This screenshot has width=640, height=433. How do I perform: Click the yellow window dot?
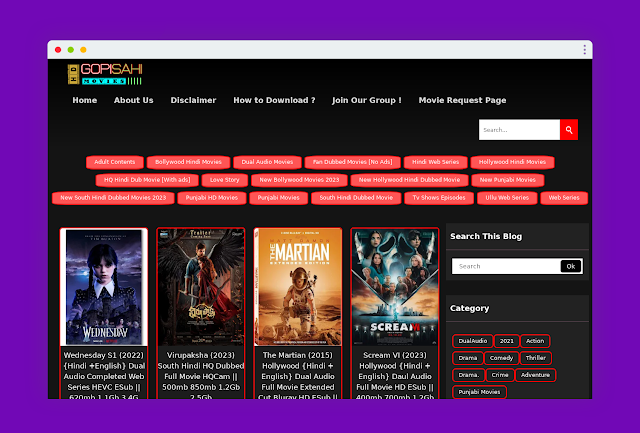click(83, 50)
